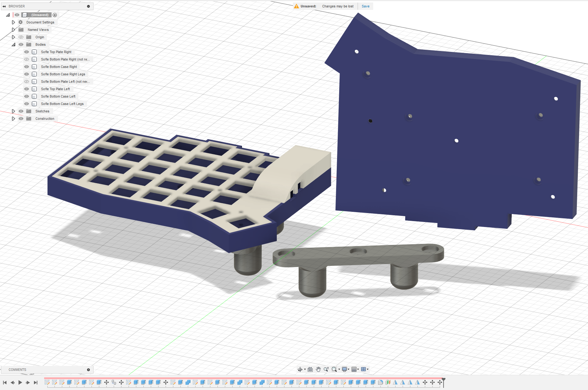588x390 pixels.
Task: Expand the Document Settings node
Action: coord(13,22)
